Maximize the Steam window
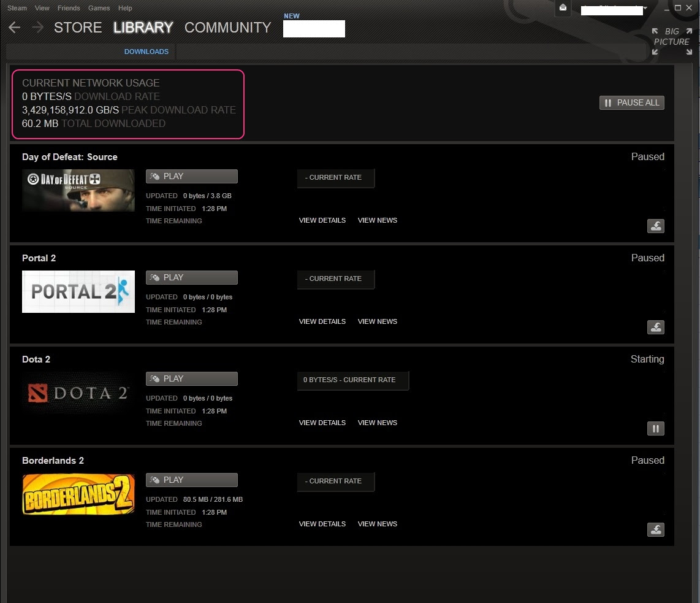This screenshot has width=700, height=603. point(678,7)
